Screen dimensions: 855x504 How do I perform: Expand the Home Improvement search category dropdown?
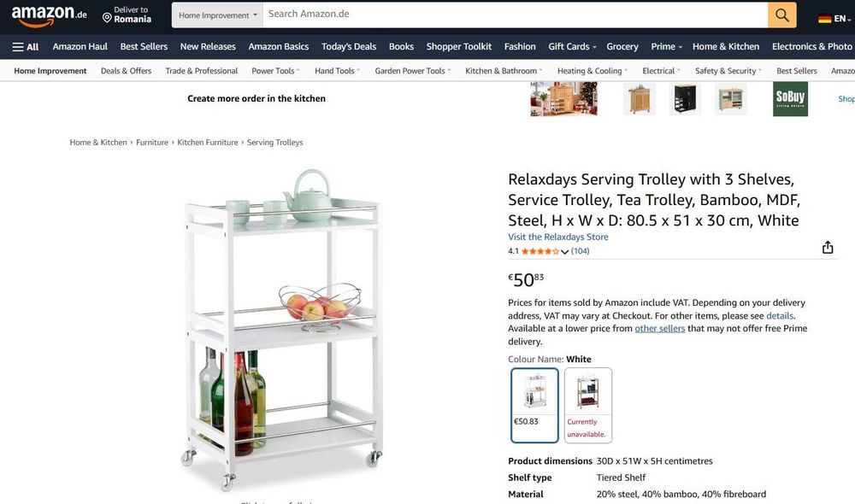pos(217,15)
